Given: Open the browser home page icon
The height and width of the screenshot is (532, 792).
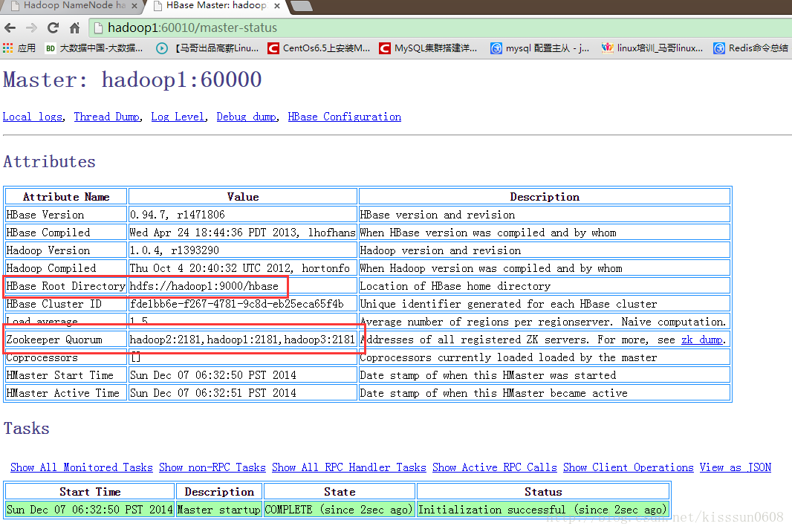Looking at the screenshot, I should pyautogui.click(x=75, y=27).
